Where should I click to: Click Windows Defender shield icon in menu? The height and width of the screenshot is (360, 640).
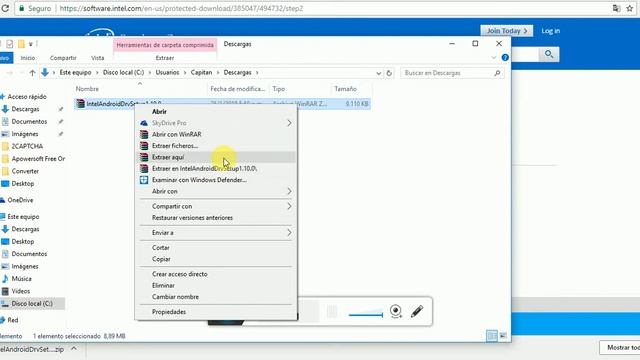pyautogui.click(x=144, y=180)
